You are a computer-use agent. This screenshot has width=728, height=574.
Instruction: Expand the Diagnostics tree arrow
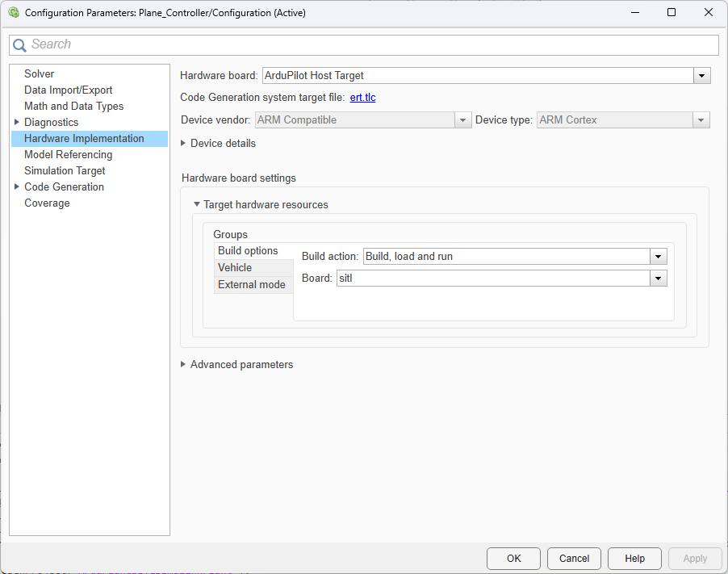[17, 122]
